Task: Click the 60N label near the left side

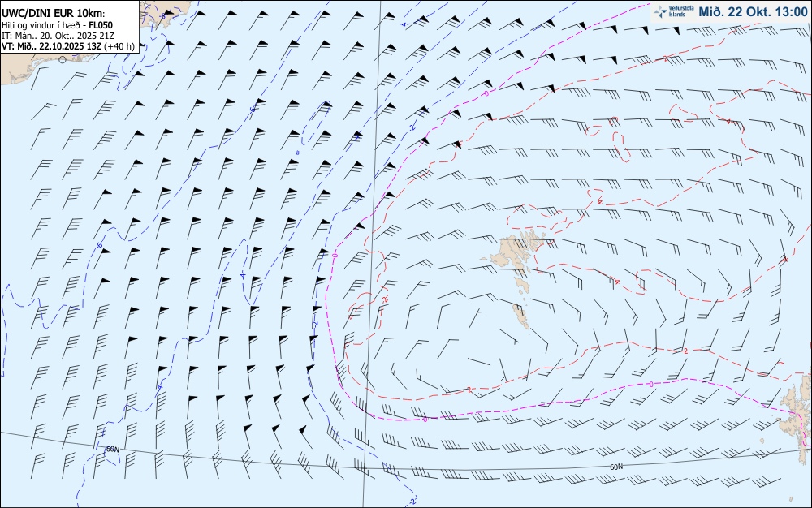Action: [x=112, y=449]
